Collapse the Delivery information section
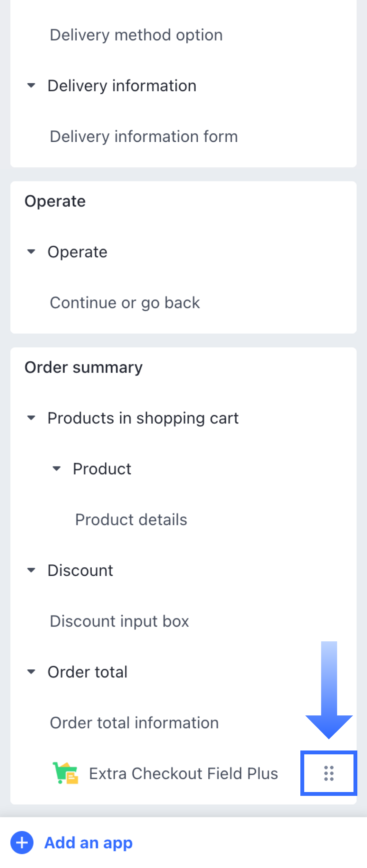367x868 pixels. [31, 86]
